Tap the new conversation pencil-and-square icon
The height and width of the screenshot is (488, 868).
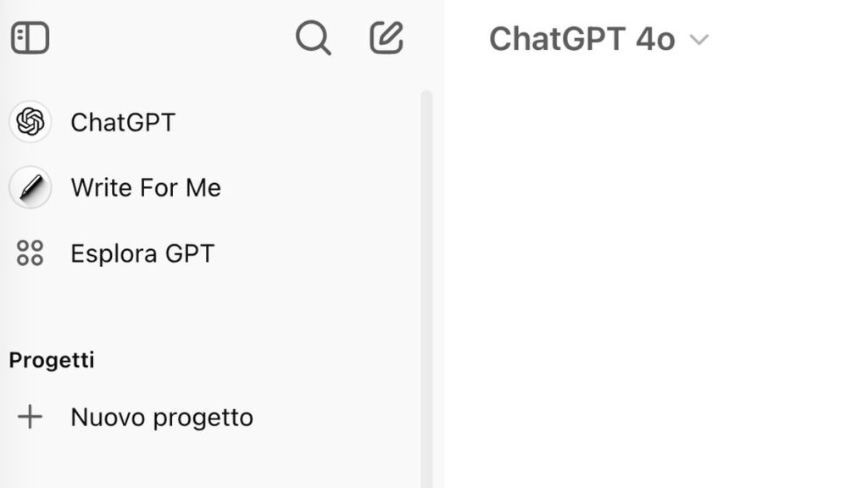pos(386,36)
